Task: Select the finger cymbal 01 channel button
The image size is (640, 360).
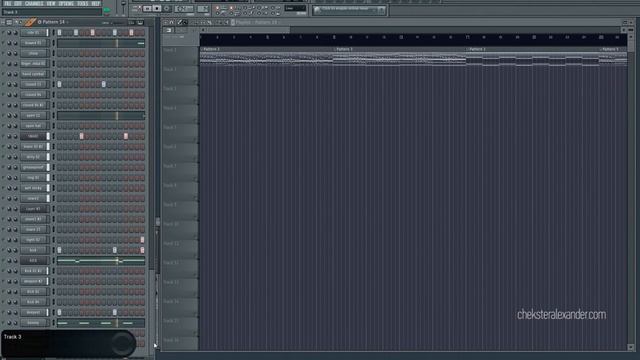Action: [x=33, y=64]
